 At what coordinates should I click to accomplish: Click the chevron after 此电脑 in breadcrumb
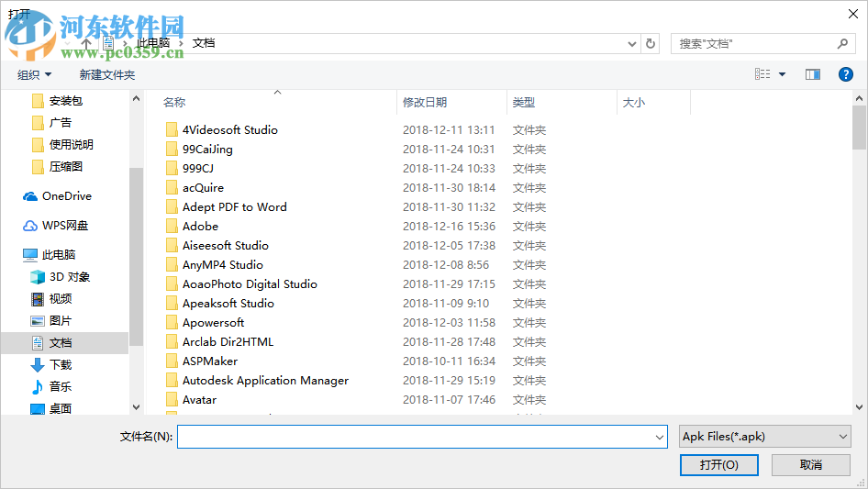(x=181, y=43)
